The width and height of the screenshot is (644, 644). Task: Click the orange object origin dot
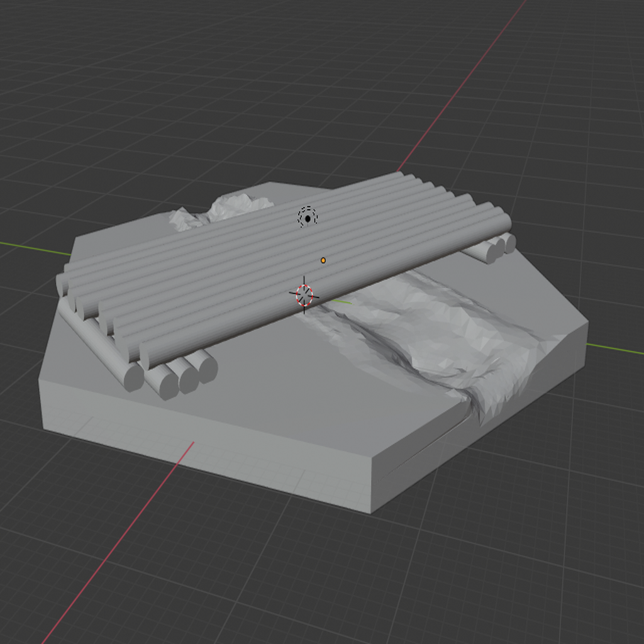pos(324,258)
